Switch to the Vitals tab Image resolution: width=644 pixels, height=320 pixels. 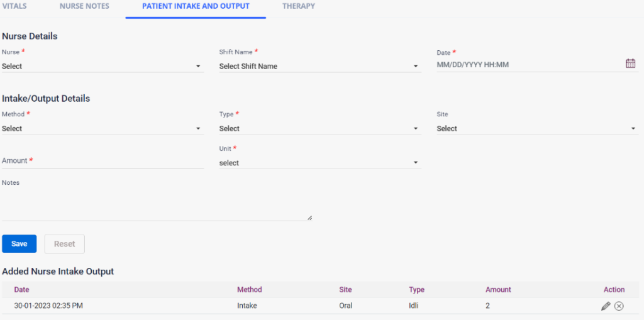(x=14, y=6)
